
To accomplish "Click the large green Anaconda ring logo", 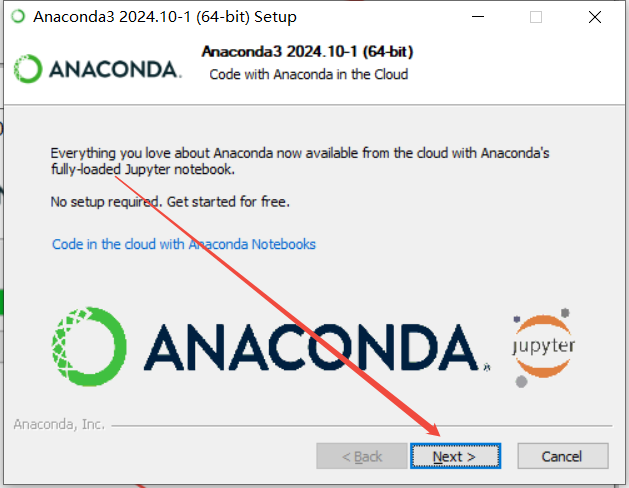I will click(x=89, y=346).
